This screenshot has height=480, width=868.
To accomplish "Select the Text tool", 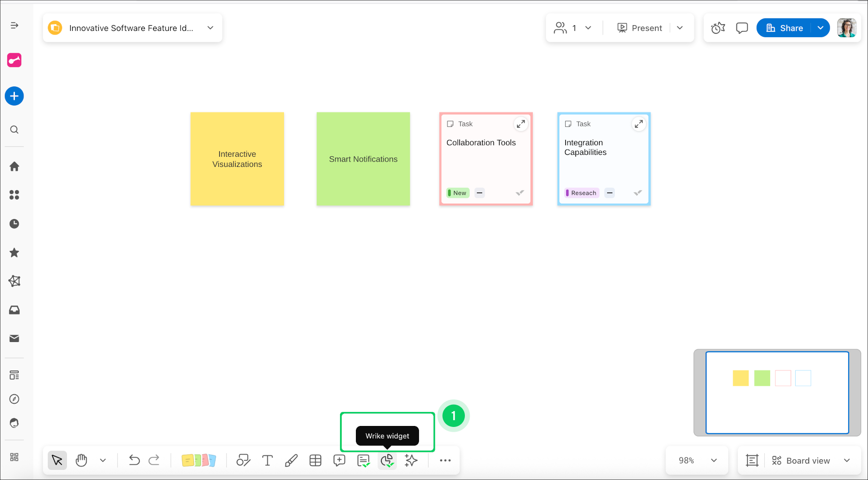I will pyautogui.click(x=268, y=460).
